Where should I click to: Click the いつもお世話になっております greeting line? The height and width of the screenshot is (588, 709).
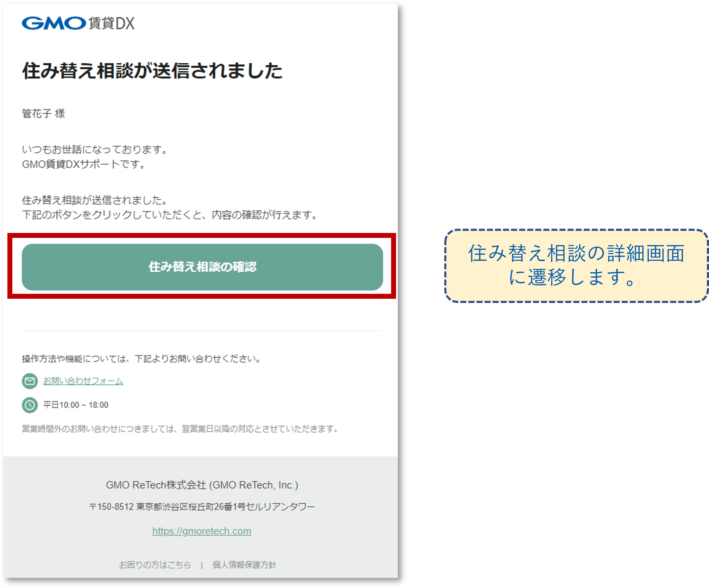point(95,150)
